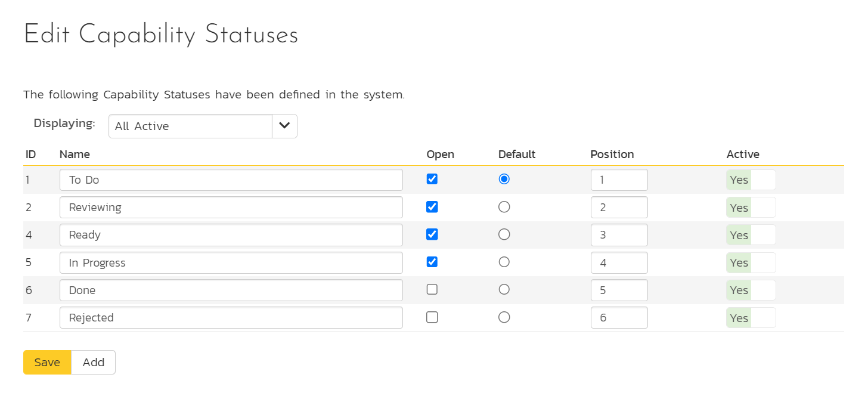Set Reviewing as the default status
Viewport: 868px width, 396px height.
(504, 207)
